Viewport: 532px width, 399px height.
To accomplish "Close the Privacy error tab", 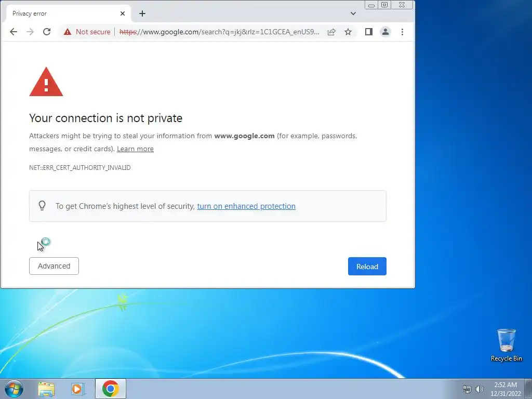I will (x=123, y=14).
